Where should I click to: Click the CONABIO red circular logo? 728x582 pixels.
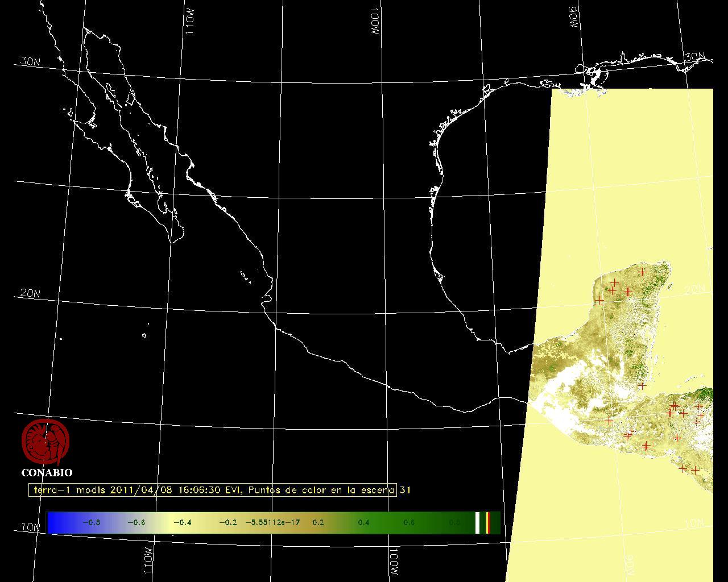tap(45, 442)
